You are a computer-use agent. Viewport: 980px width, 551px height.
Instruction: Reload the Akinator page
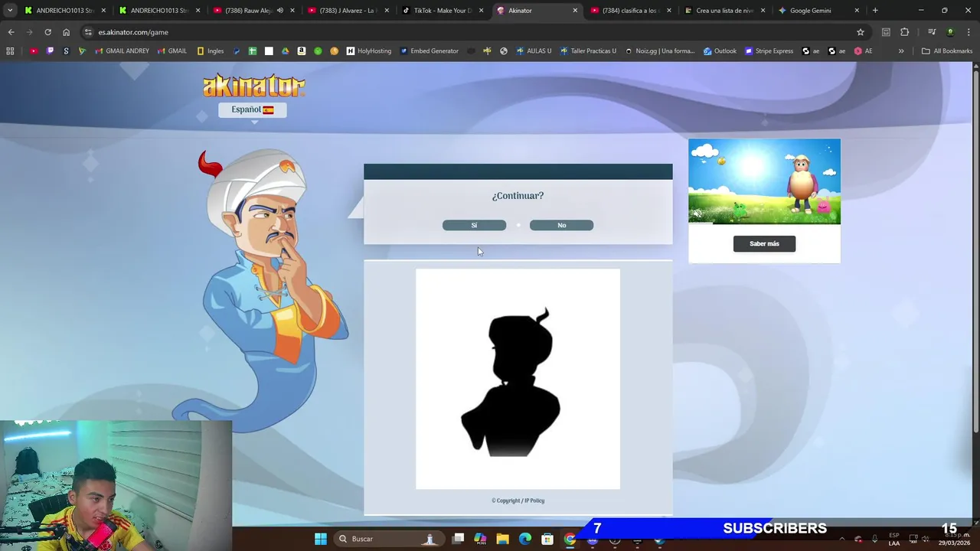pos(47,32)
